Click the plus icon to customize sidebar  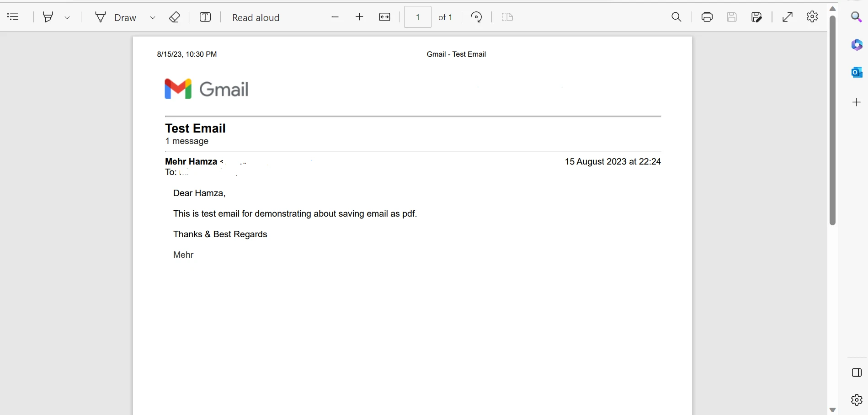tap(857, 102)
